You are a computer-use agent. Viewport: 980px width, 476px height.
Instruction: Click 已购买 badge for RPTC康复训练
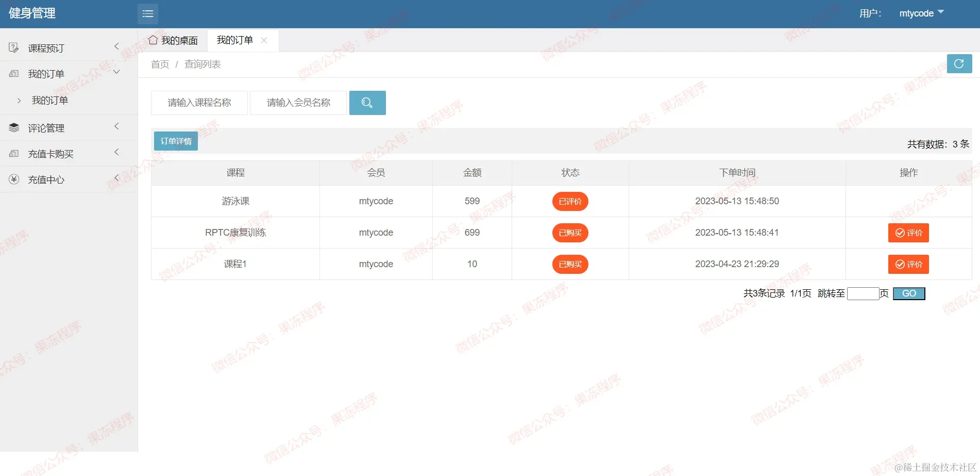pyautogui.click(x=570, y=233)
